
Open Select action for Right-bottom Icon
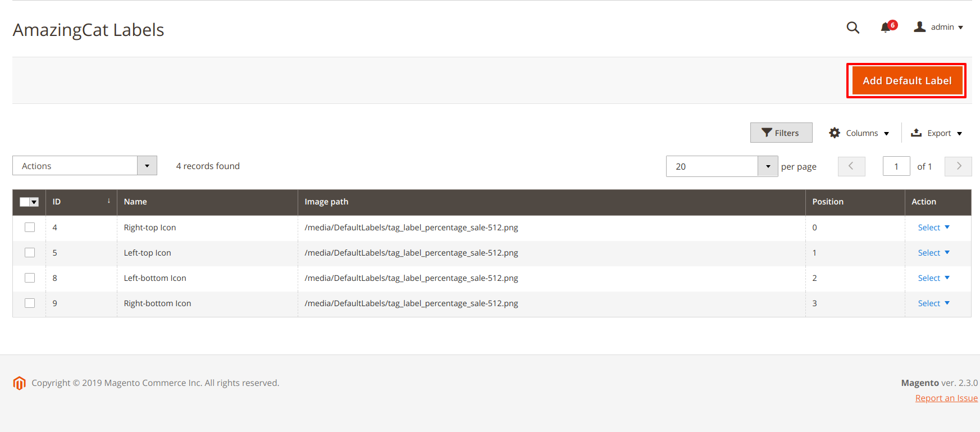[933, 303]
